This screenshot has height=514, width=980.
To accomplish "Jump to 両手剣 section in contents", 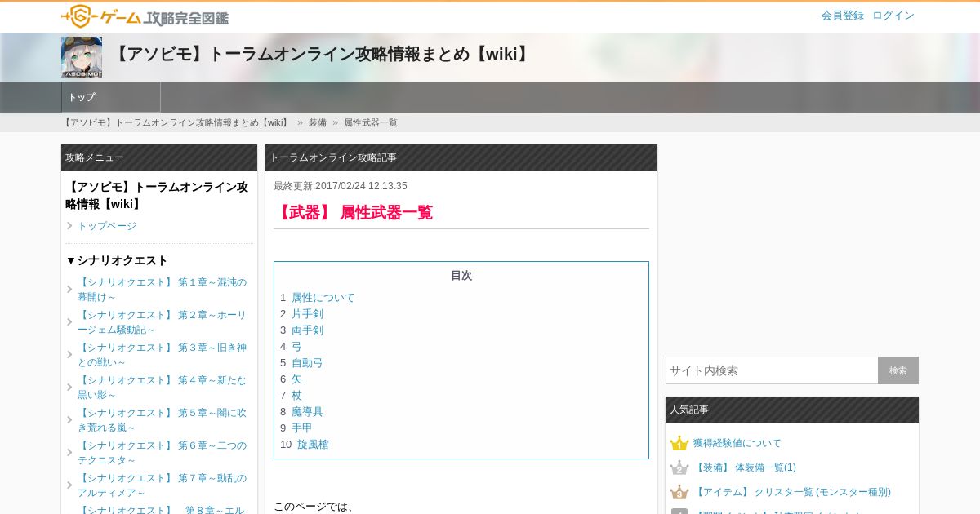I will click(307, 330).
